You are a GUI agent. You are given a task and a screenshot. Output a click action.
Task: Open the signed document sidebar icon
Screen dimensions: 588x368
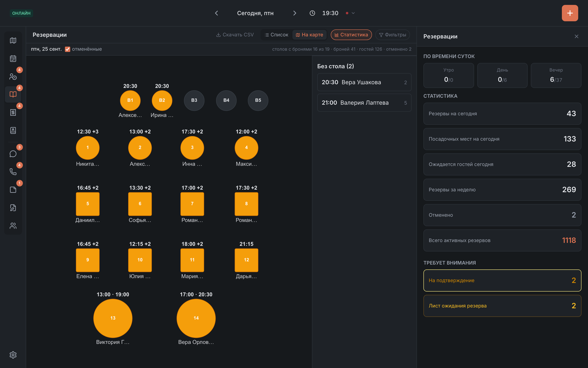(13, 208)
